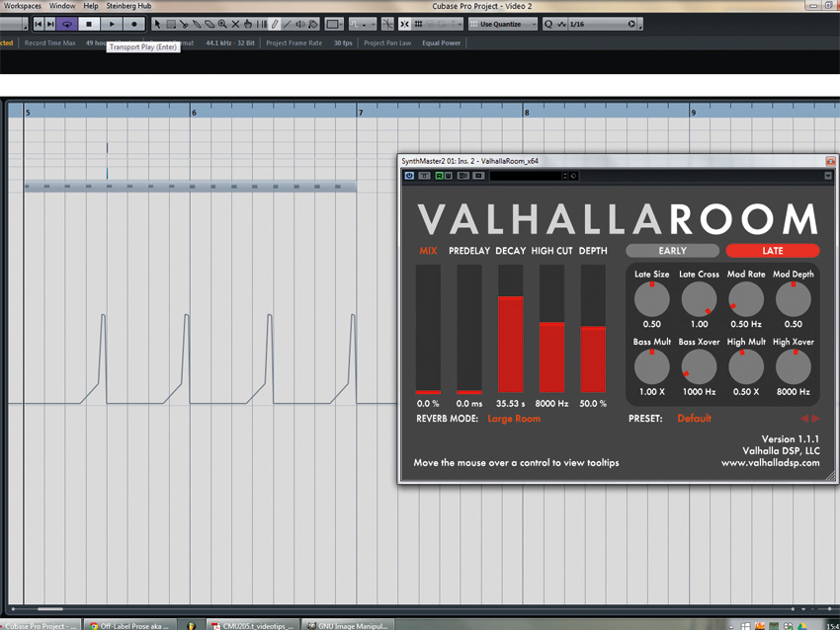Click the Bass Mult knob

(652, 367)
